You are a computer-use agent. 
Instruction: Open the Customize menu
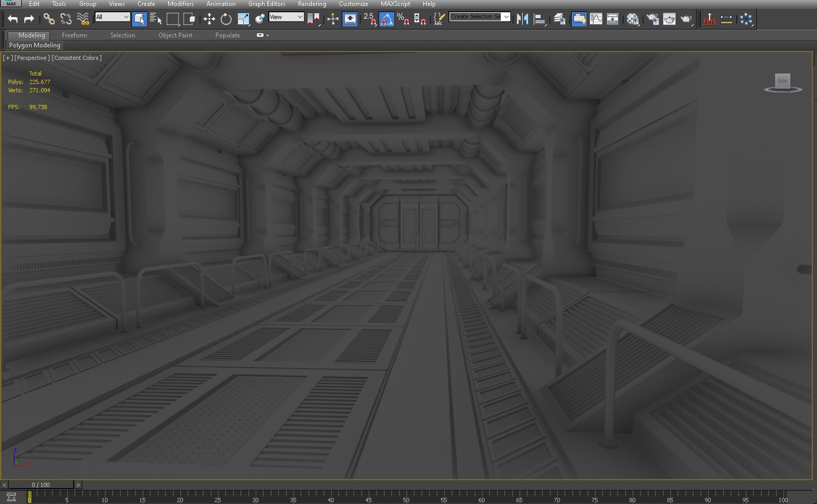tap(353, 4)
